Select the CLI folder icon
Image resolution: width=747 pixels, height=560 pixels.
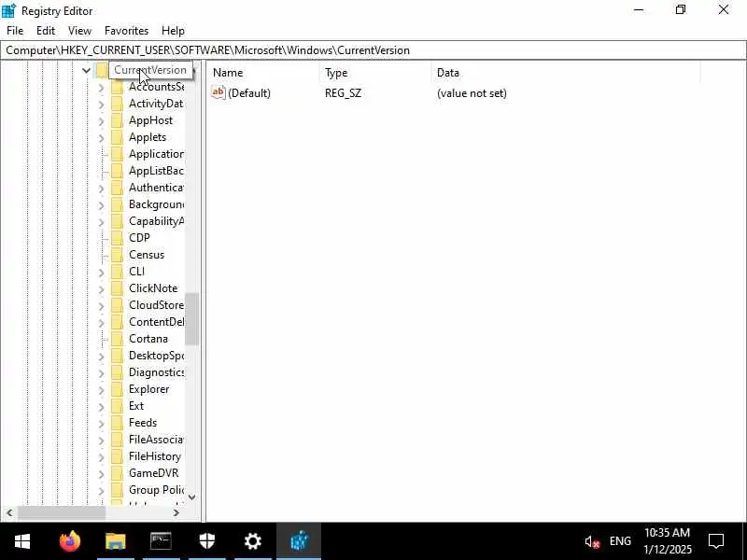117,272
